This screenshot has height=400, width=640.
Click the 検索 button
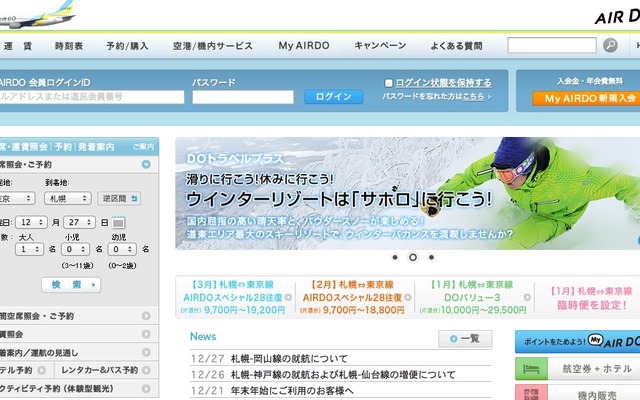(x=71, y=284)
